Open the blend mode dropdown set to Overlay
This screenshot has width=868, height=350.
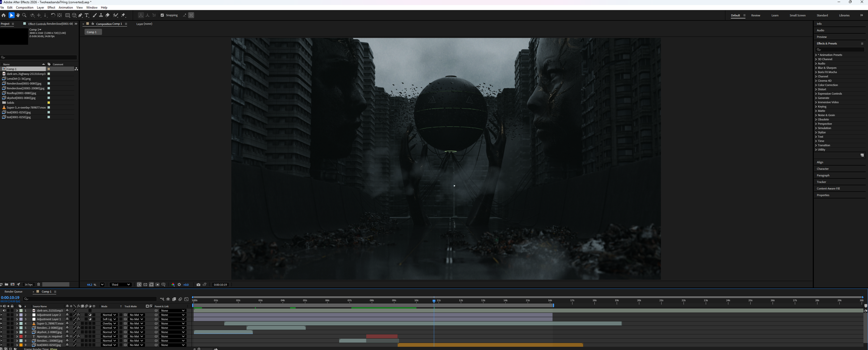109,323
